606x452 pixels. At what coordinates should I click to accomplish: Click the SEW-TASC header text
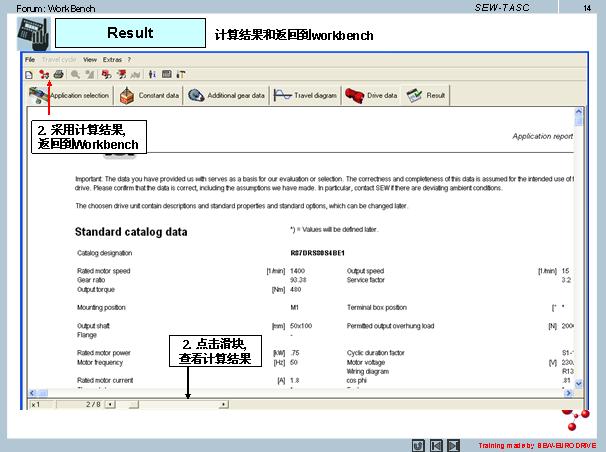502,7
